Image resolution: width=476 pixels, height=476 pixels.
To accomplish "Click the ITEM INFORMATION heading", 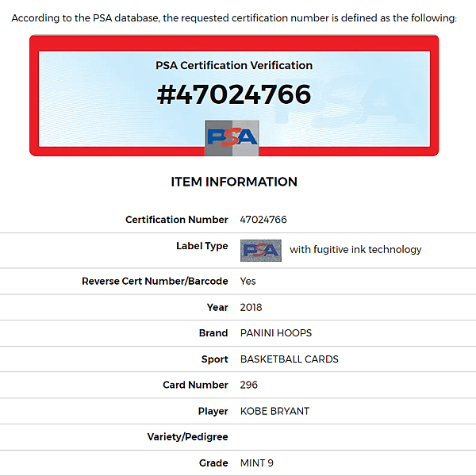I will pos(234,182).
